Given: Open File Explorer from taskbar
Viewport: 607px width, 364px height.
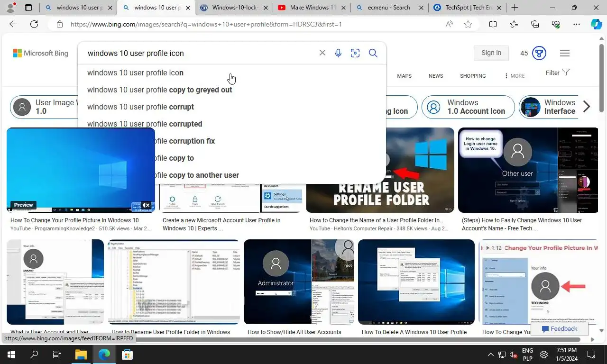Looking at the screenshot, I should (81, 355).
